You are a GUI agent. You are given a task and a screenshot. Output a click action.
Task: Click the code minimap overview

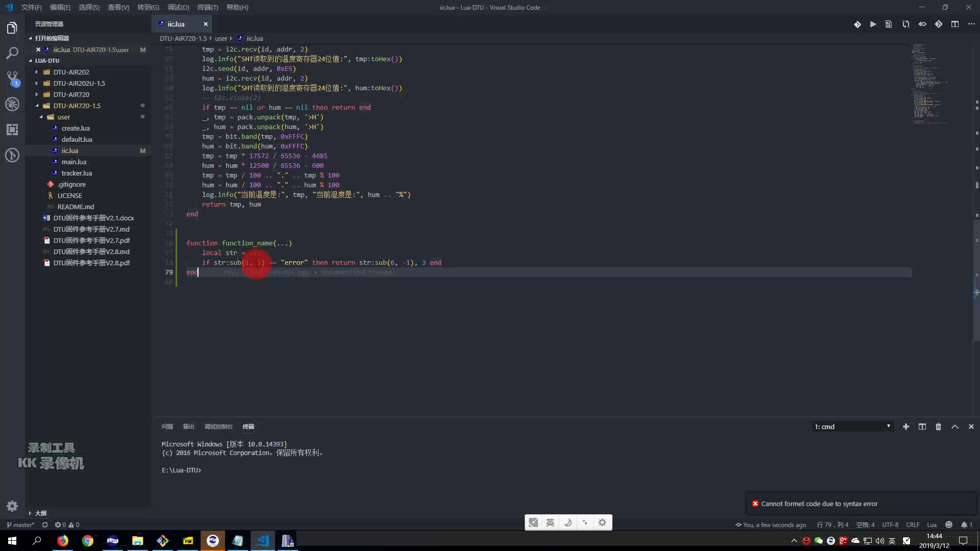pyautogui.click(x=929, y=84)
